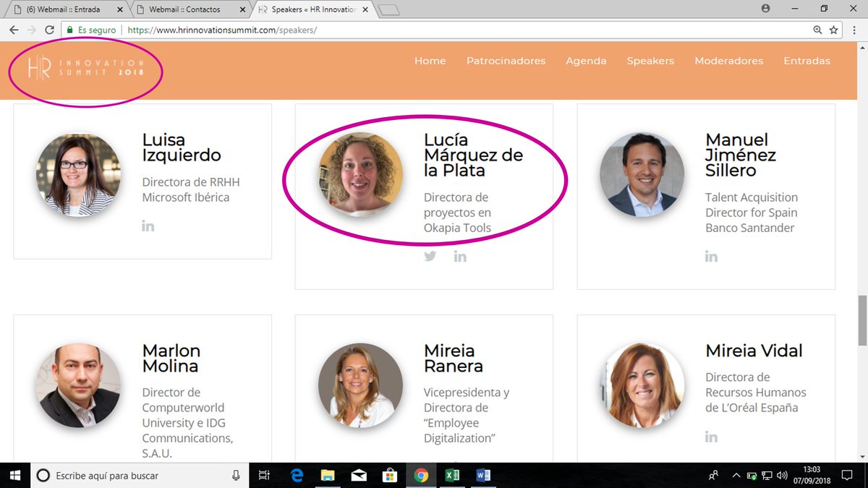Screen dimensions: 868x488
Task: Open the Windows Start menu
Action: tap(15, 475)
